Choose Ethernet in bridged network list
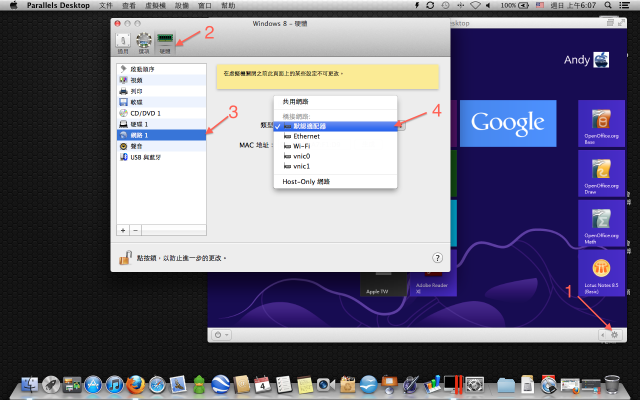The image size is (640, 400). click(335, 136)
